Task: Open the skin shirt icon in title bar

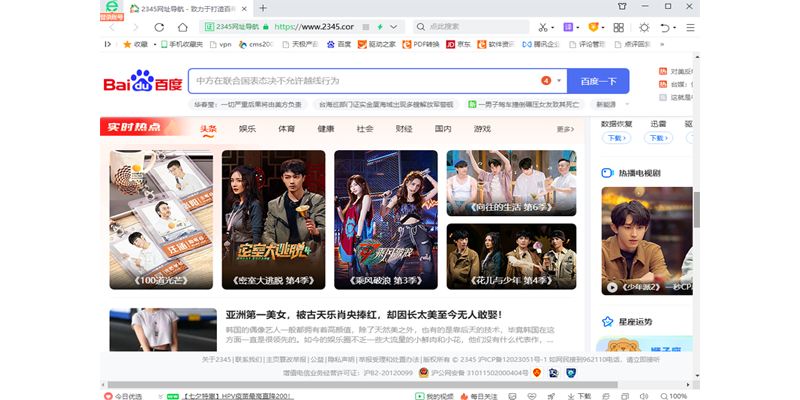Action: tap(622, 7)
